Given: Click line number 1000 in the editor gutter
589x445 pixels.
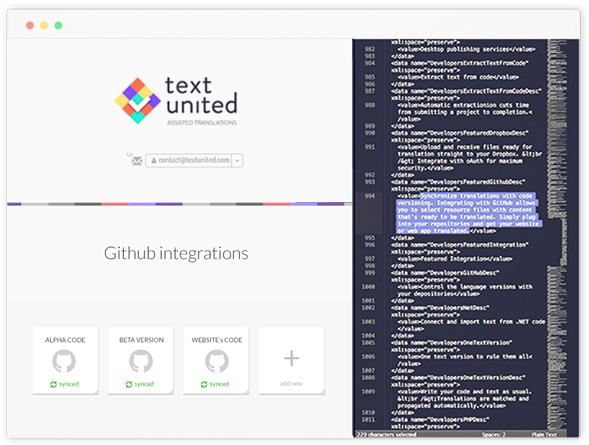Looking at the screenshot, I should pos(368,287).
